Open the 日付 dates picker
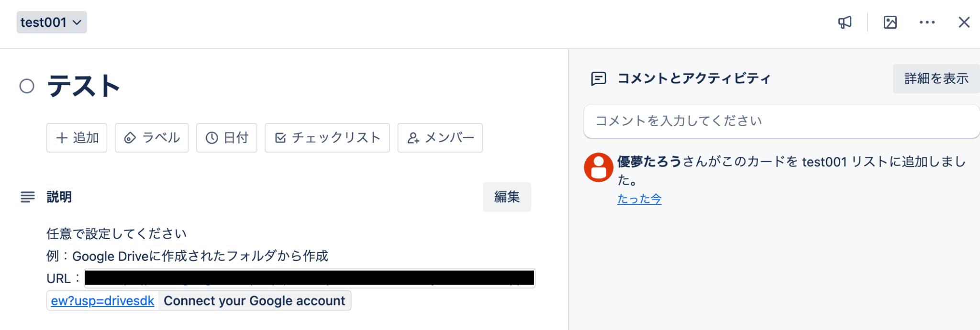This screenshot has height=330, width=980. point(227,138)
